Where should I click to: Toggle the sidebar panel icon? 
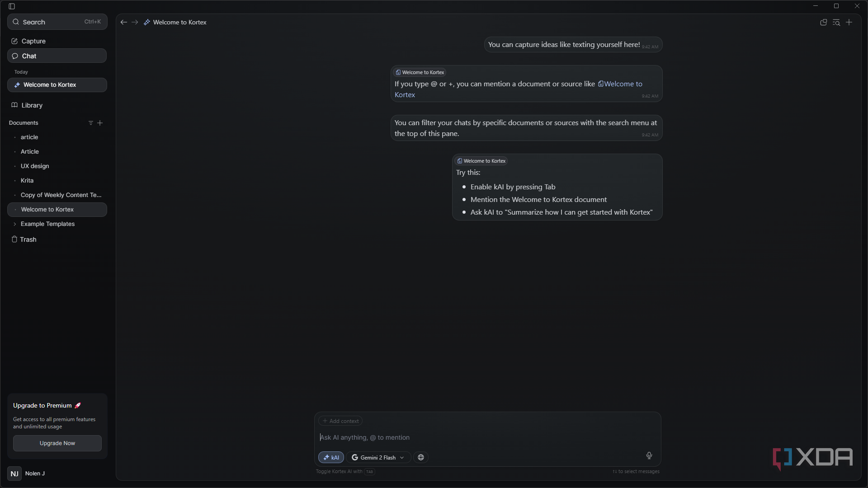tap(12, 6)
